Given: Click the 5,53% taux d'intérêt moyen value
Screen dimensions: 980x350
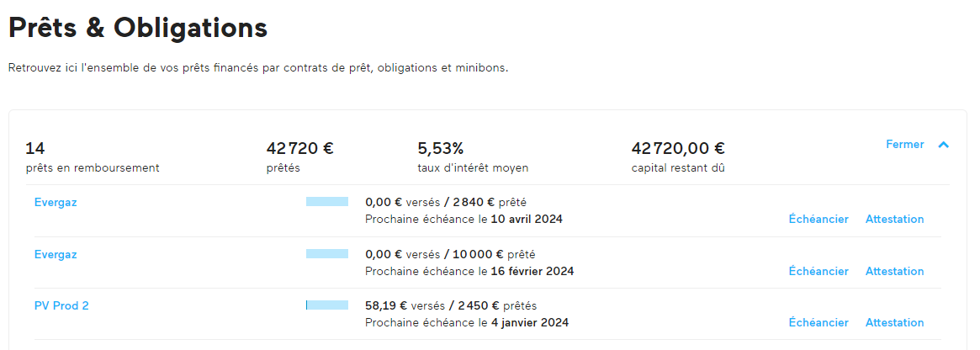Looking at the screenshot, I should tap(441, 149).
